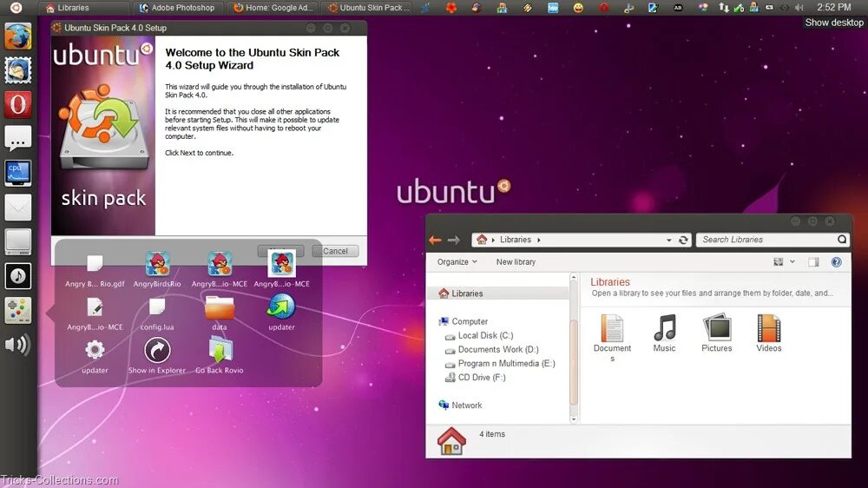Click the change view icon
The width and height of the screenshot is (868, 488).
point(779,262)
